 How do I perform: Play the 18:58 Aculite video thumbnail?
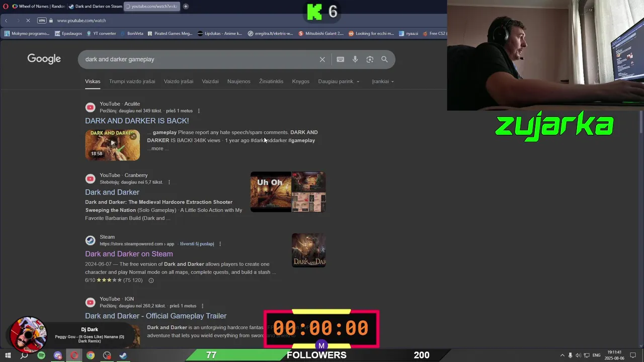coord(113,145)
